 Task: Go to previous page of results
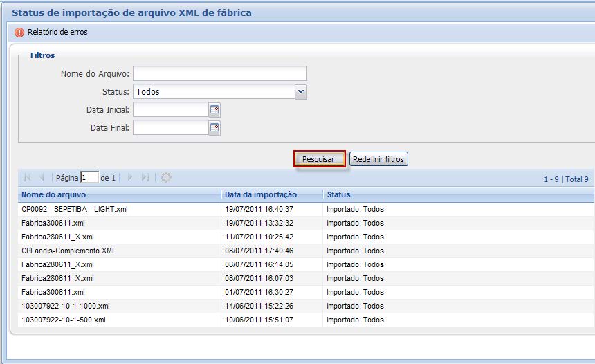(x=42, y=178)
